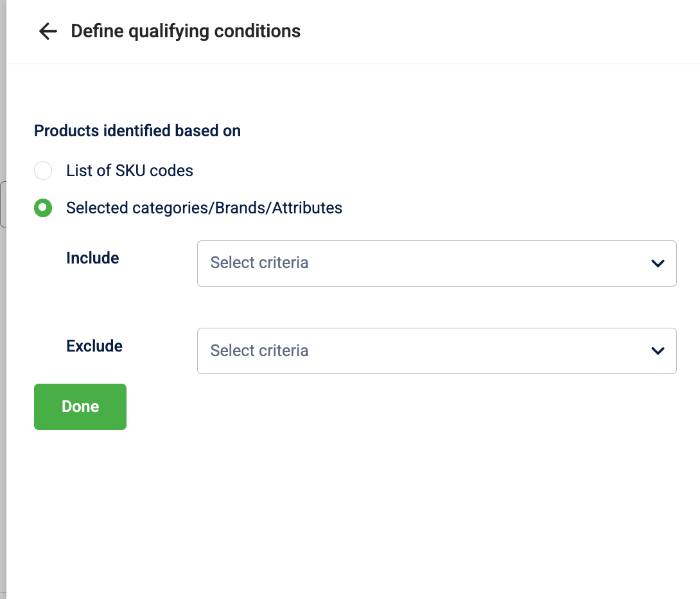Expand the Exclude dropdown chevron arrow
Image resolution: width=700 pixels, height=599 pixels.
tap(657, 351)
